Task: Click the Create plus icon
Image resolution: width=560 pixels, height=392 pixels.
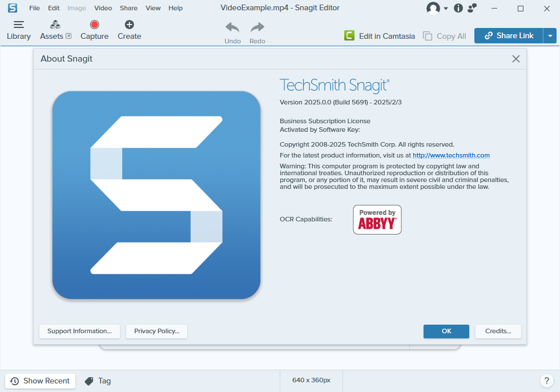Action: click(x=129, y=25)
